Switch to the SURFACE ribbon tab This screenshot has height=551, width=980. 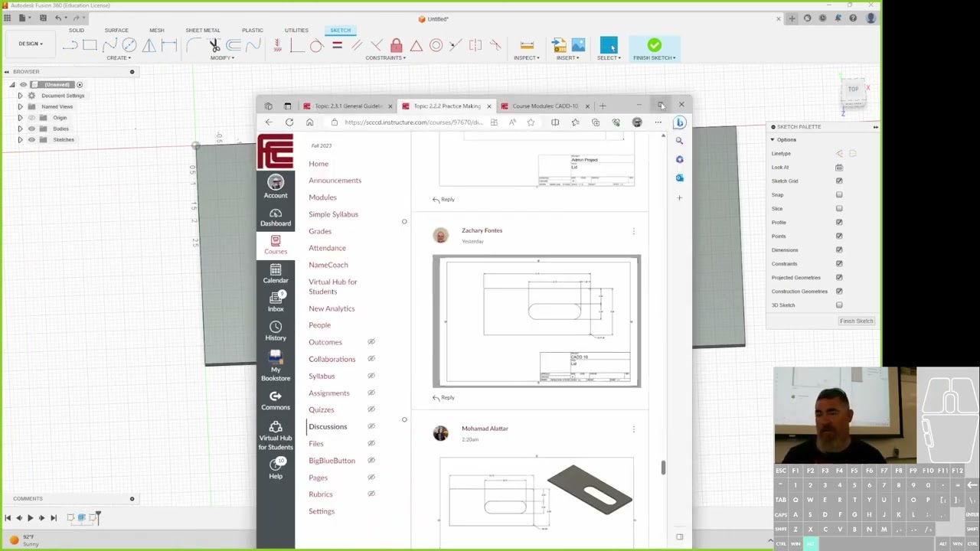tap(116, 31)
